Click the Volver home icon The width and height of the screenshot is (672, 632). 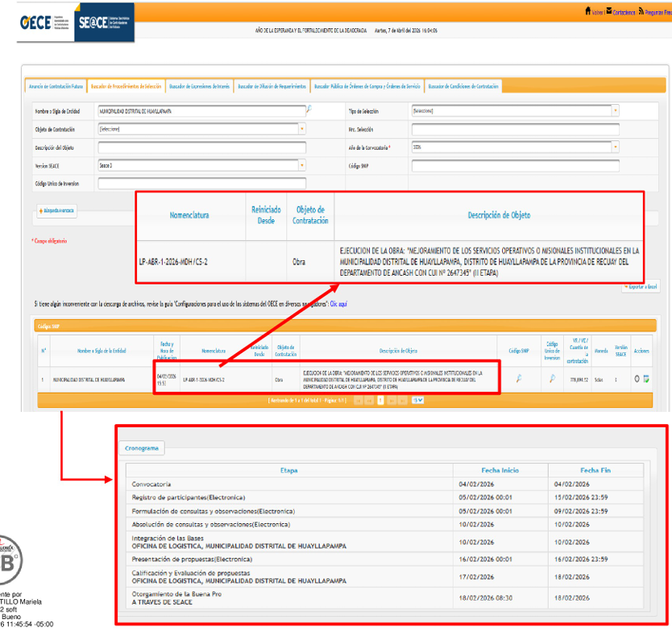coord(588,12)
